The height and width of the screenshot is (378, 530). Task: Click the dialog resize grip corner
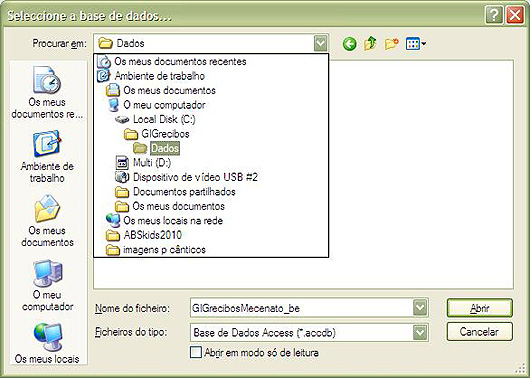point(519,369)
